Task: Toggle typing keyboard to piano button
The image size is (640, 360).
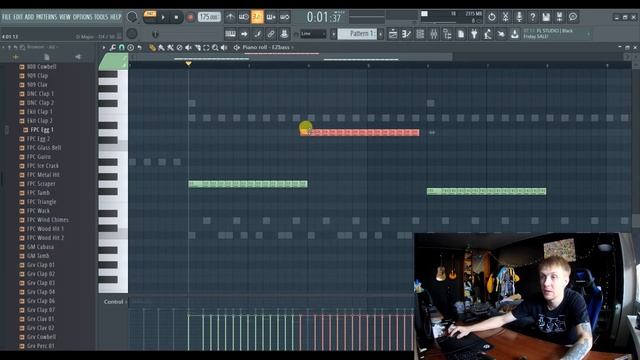Action: point(230,34)
